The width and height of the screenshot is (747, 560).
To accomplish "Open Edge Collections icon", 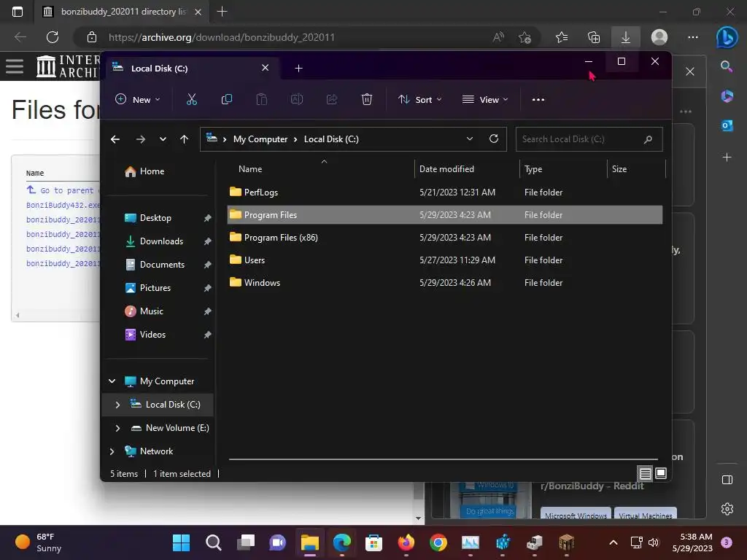I will (x=594, y=37).
